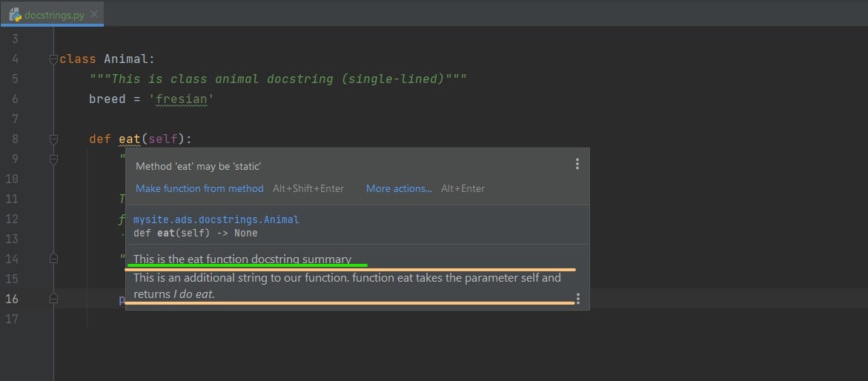868x381 pixels.
Task: Click the Python file icon on docstrings.py tab
Action: pyautogui.click(x=16, y=15)
